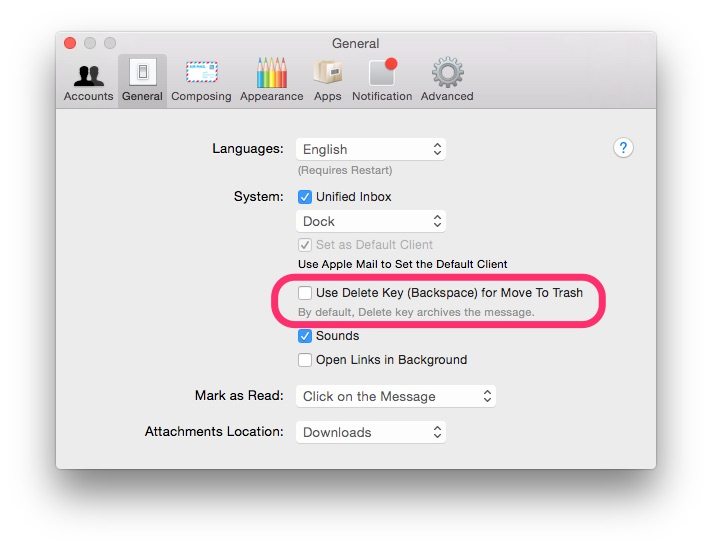Click the "(Requires Restart)" note text
The height and width of the screenshot is (549, 712).
[345, 170]
